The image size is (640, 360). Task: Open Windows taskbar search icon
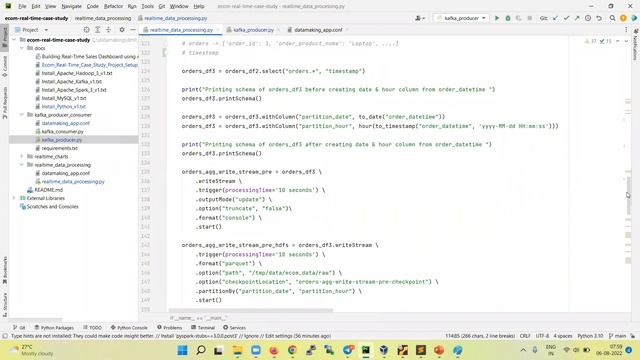pyautogui.click(x=200, y=350)
